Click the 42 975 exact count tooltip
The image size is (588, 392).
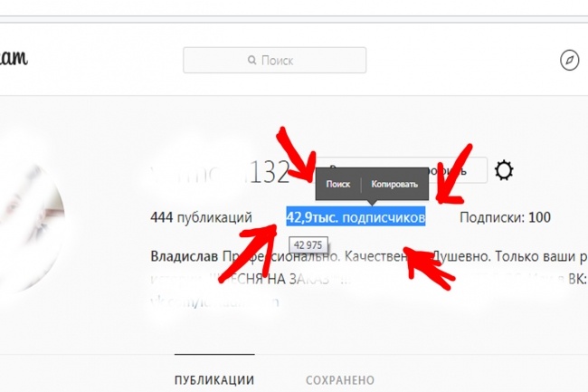pos(308,245)
